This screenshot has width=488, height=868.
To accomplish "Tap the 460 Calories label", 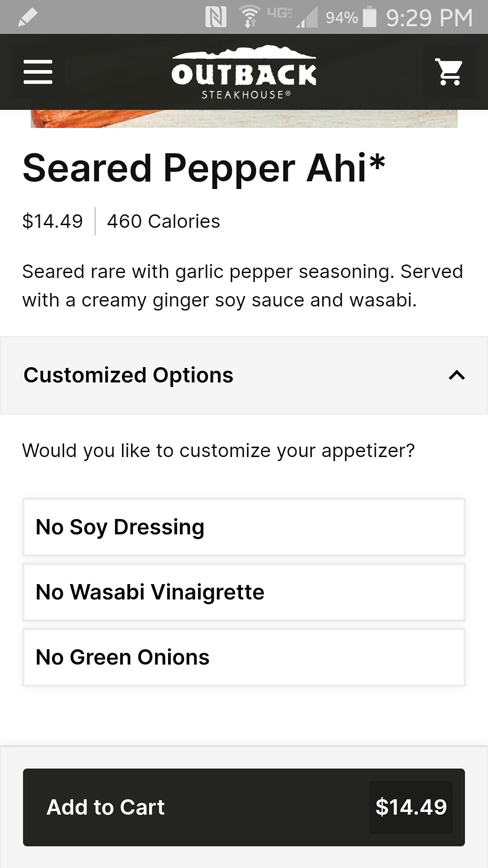I will click(164, 222).
